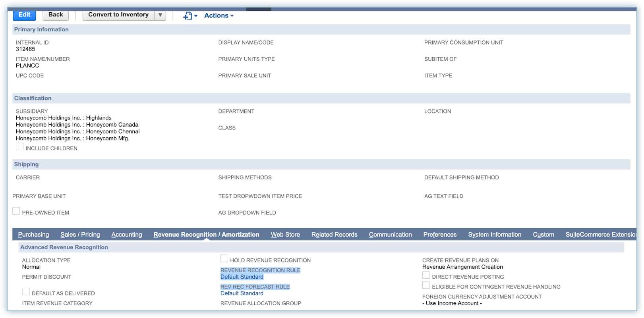Open the Convert to Inventory dropdown arrow
The width and height of the screenshot is (644, 318).
(x=160, y=15)
